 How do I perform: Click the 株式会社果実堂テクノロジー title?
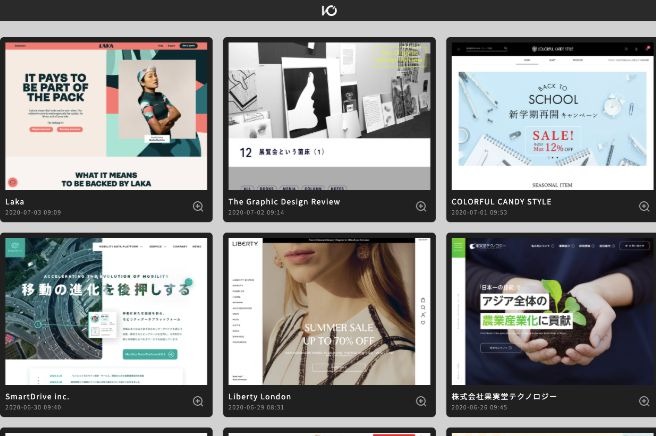click(x=504, y=397)
